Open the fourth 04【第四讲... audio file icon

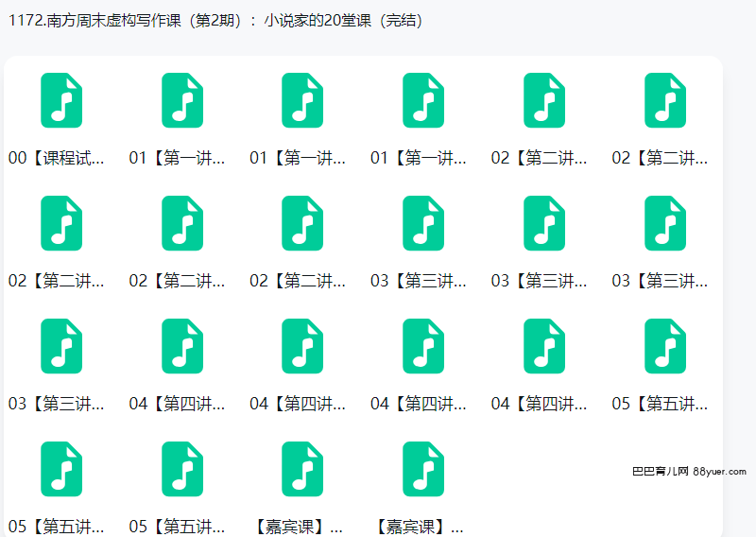(544, 346)
